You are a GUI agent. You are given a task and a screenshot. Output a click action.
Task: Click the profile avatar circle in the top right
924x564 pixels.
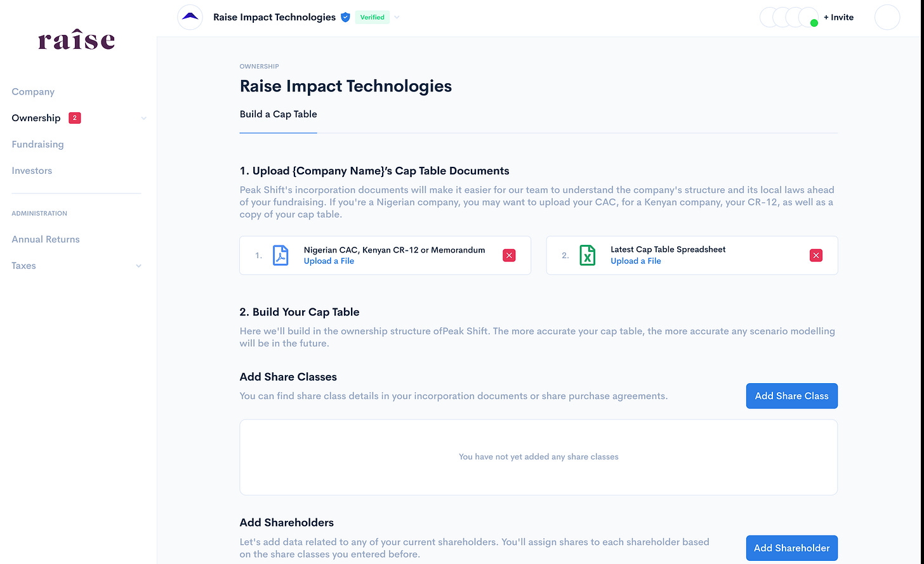click(887, 17)
